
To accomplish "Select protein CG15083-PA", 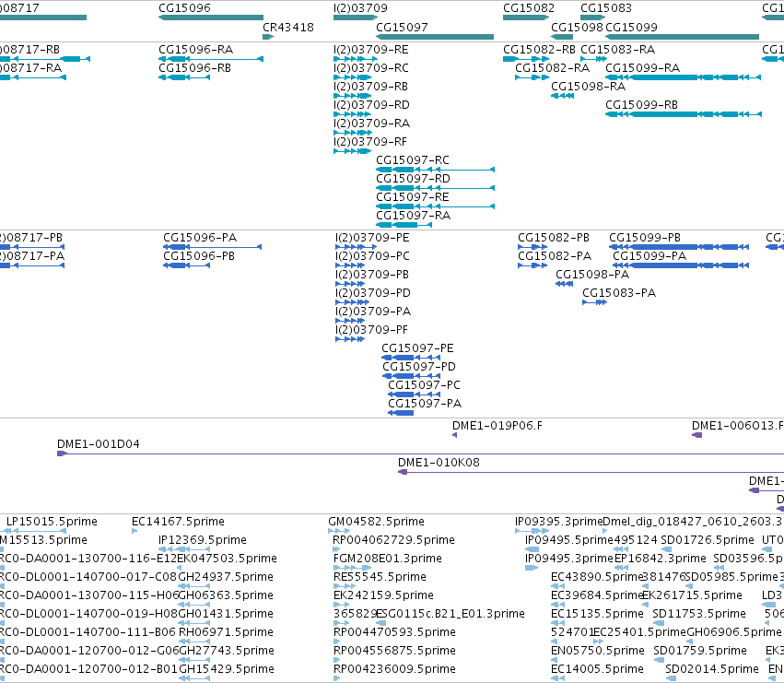I will coord(619,293).
